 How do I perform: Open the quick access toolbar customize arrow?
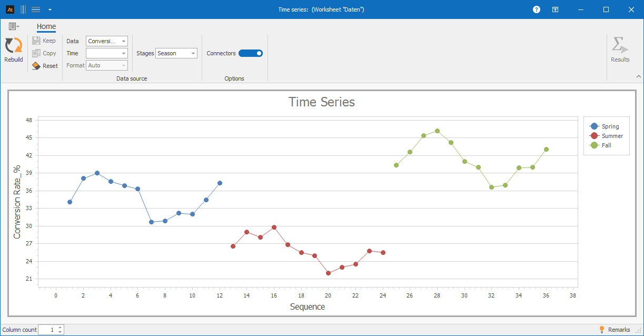pyautogui.click(x=49, y=9)
